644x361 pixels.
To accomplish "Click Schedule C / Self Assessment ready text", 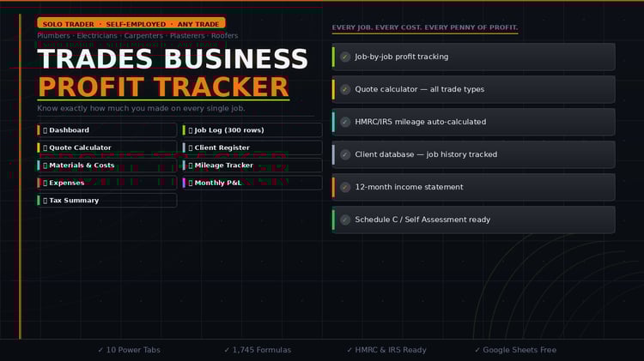I will pos(422,220).
